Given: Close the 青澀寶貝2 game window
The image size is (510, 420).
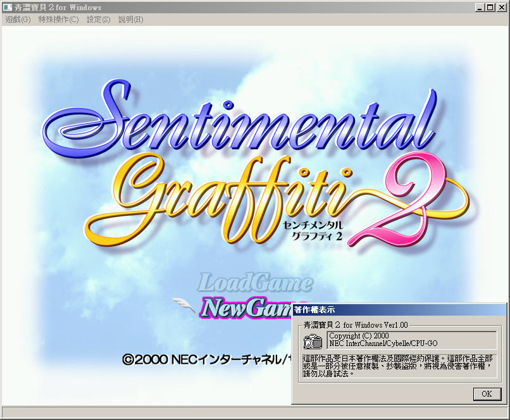Looking at the screenshot, I should pyautogui.click(x=501, y=7).
